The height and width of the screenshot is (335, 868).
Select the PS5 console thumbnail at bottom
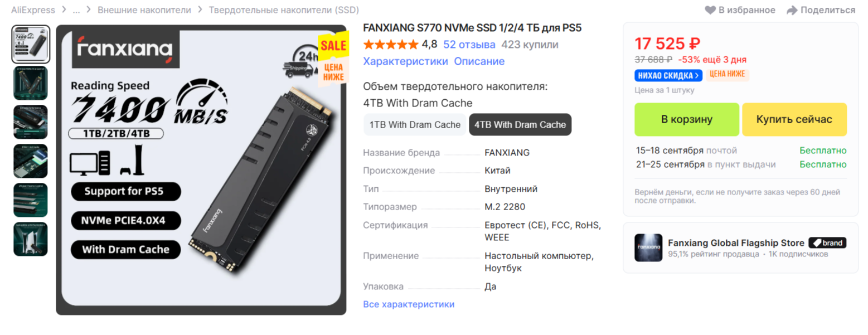31,239
